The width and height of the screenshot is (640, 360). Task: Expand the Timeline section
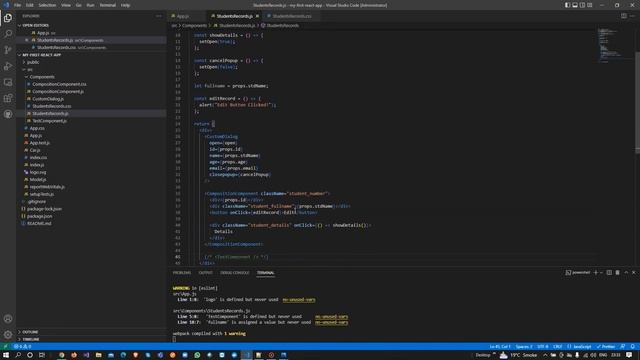(x=91, y=339)
